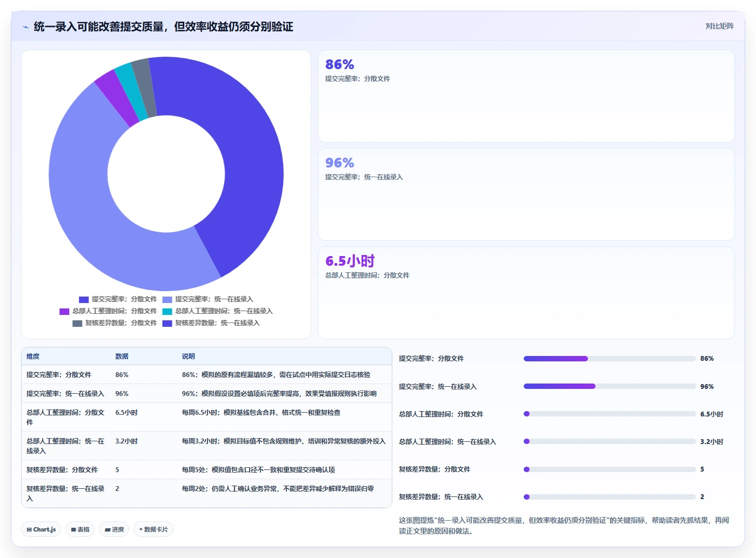
Task: Click progress bar for 总部人工整理时间；分散文件
Action: click(x=610, y=414)
